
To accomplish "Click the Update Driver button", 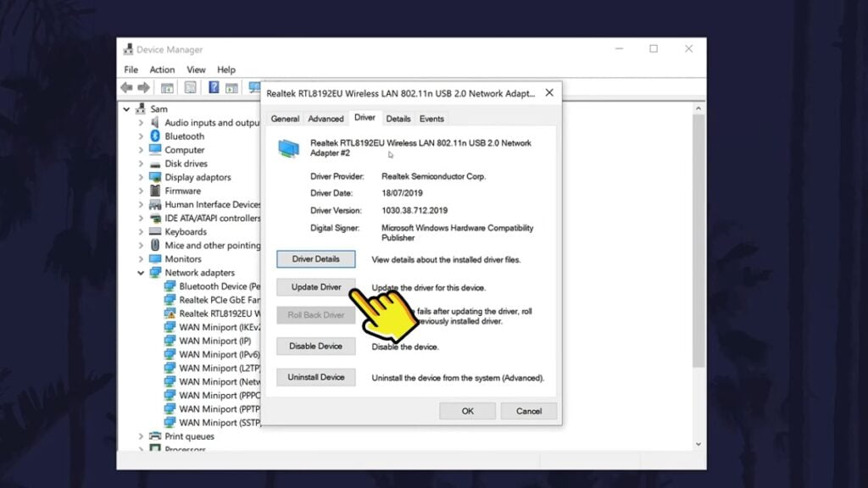I will pos(316,287).
